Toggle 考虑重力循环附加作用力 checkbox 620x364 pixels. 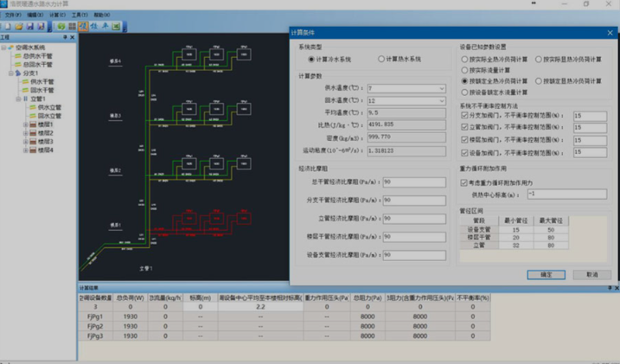pyautogui.click(x=463, y=182)
